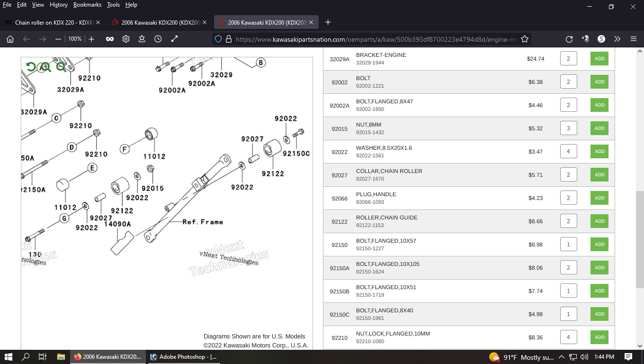Add NUT,LOCK,FLANGED,10MM to cart
Screen dimensions: 644x364
pyautogui.click(x=599, y=337)
